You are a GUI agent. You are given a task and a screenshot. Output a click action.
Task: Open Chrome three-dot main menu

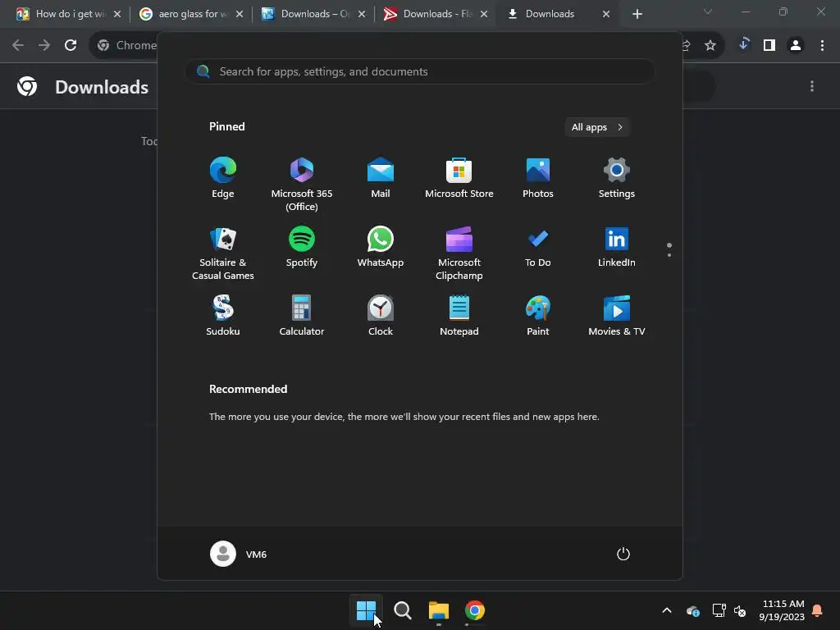click(822, 45)
